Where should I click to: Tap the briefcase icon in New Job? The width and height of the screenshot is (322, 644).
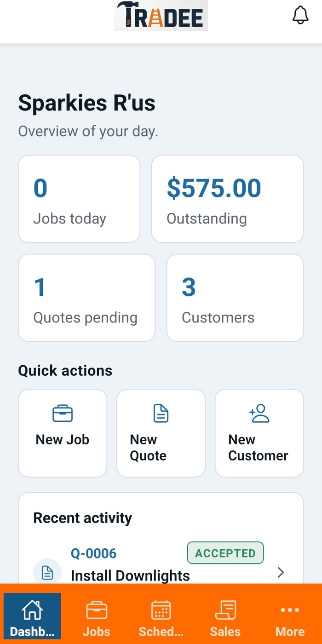[x=63, y=413]
